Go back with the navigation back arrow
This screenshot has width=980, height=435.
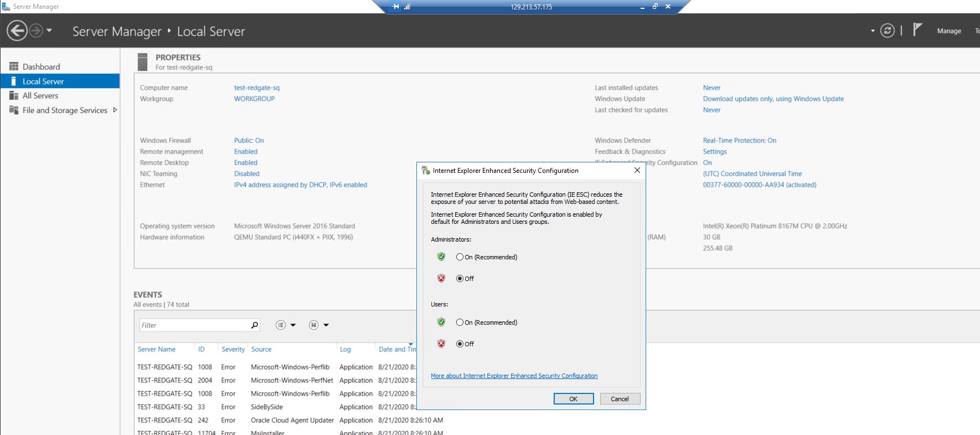coord(17,30)
